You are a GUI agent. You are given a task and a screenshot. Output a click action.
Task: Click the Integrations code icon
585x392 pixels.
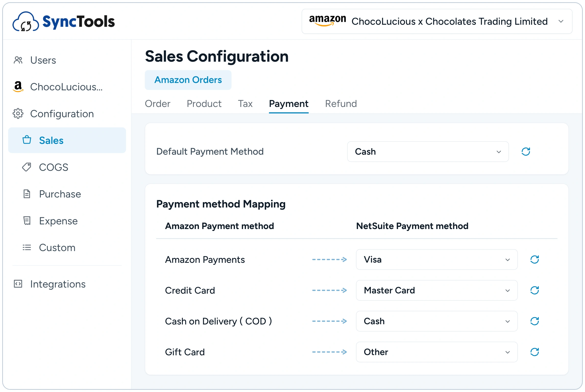click(18, 284)
